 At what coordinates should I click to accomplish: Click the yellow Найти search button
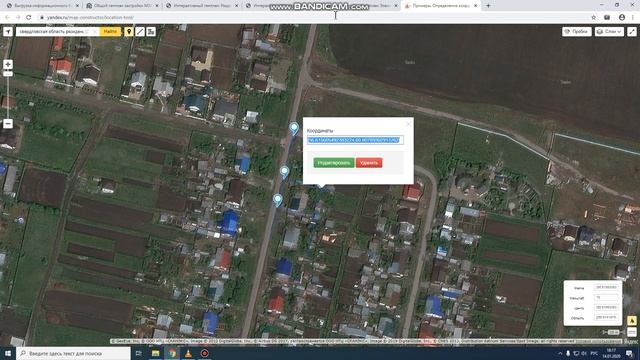pyautogui.click(x=110, y=31)
